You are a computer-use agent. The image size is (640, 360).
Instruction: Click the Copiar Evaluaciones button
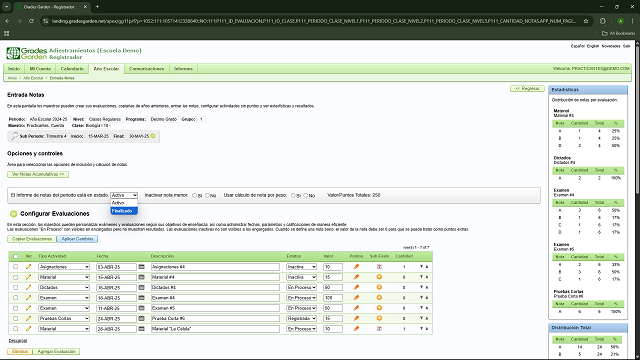coord(32,239)
